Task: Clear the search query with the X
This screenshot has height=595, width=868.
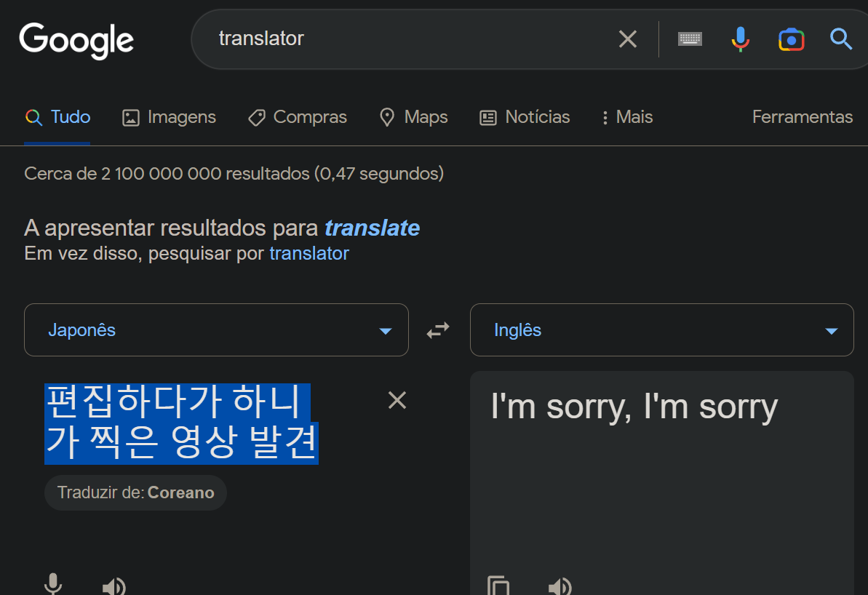Action: coord(627,39)
